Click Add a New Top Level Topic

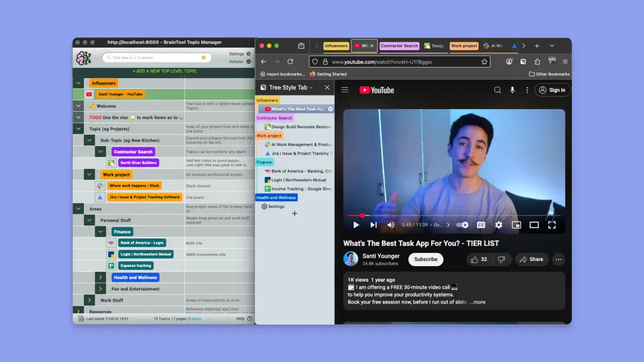point(164,71)
